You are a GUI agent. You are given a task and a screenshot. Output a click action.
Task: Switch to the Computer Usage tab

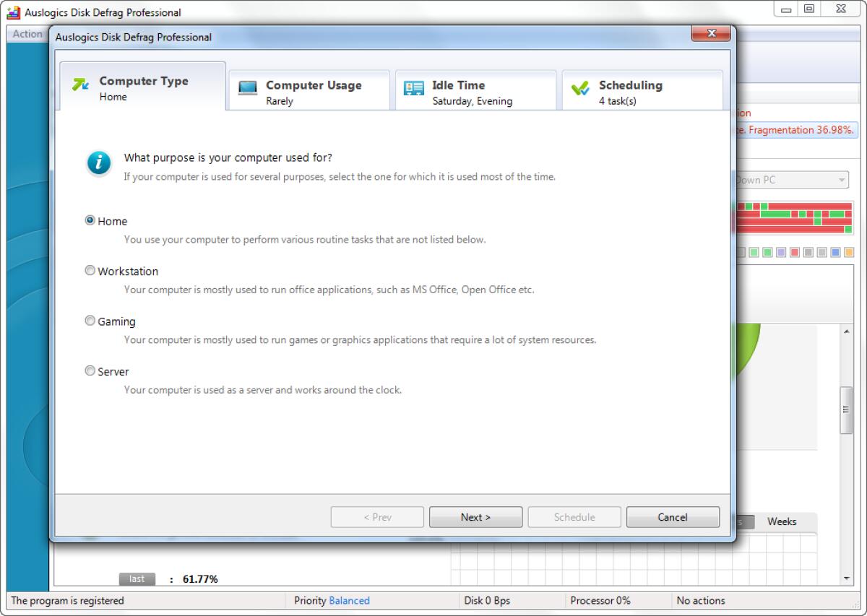click(x=309, y=90)
